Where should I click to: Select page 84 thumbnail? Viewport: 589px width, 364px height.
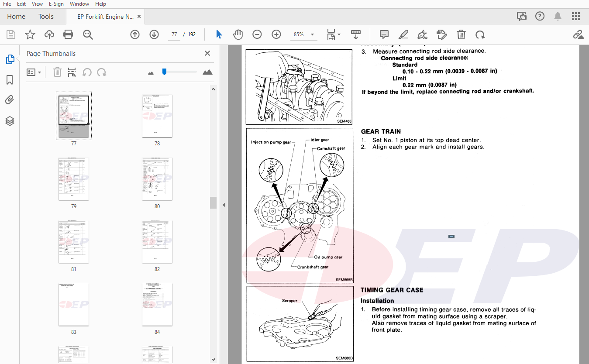[x=157, y=305]
